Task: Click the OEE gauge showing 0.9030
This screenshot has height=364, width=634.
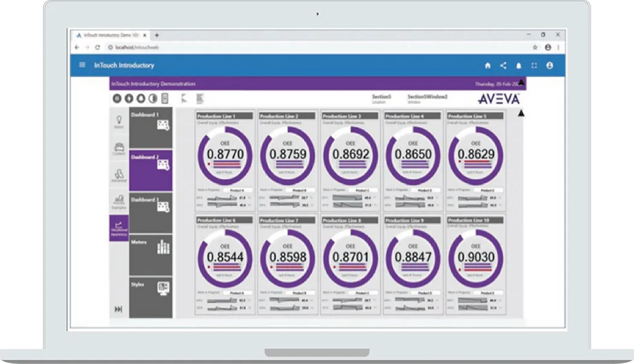Action: click(476, 259)
